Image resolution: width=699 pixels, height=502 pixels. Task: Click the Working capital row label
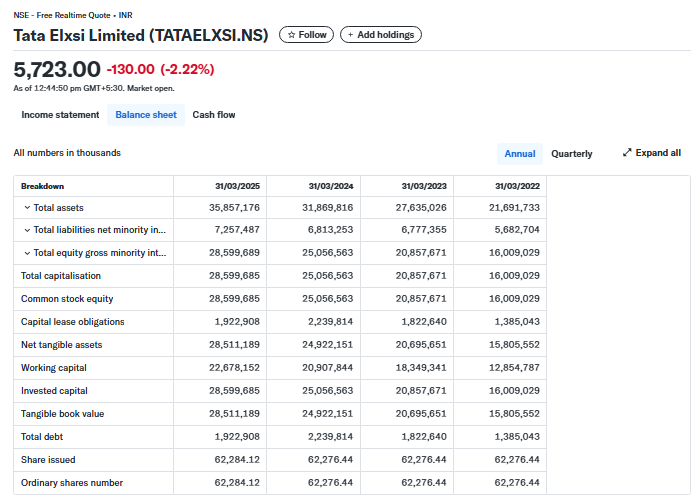53,368
